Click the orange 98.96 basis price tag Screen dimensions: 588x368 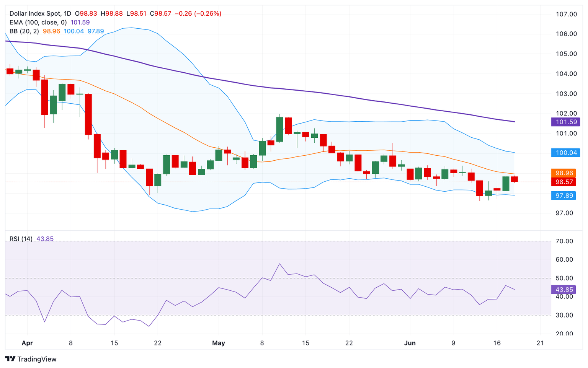click(565, 173)
